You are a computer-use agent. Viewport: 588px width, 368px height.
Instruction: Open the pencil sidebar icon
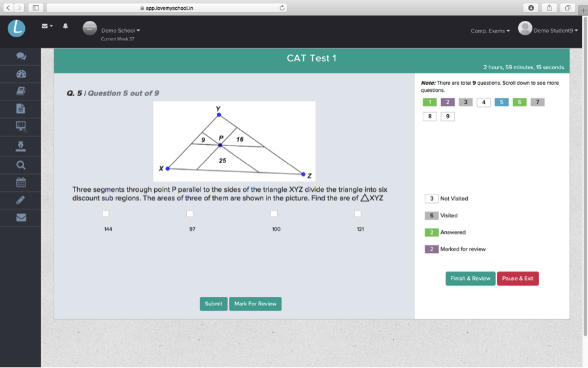click(x=21, y=200)
